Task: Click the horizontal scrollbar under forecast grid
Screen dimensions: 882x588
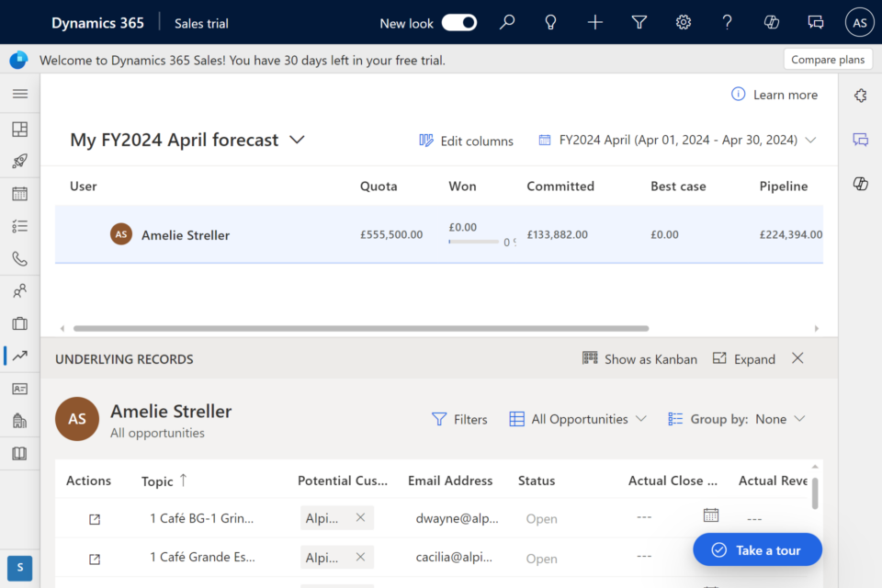Action: click(360, 328)
